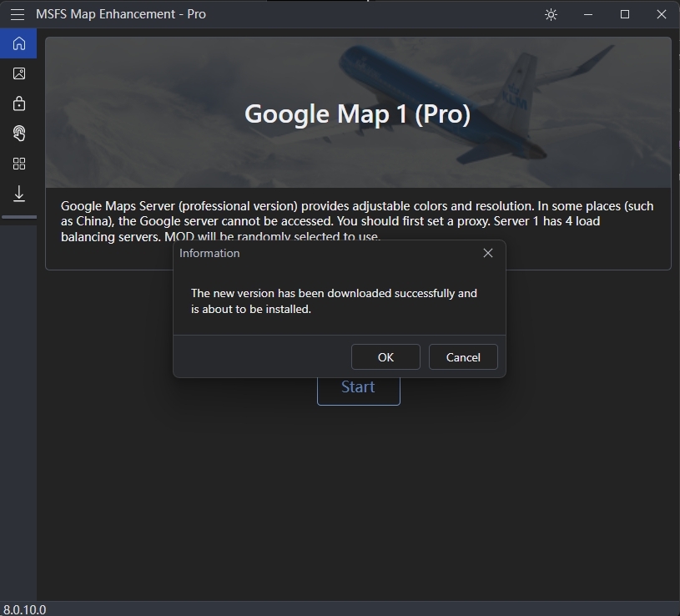Click the Google Maps Server description text
Image resolution: width=680 pixels, height=616 pixels.
357,221
